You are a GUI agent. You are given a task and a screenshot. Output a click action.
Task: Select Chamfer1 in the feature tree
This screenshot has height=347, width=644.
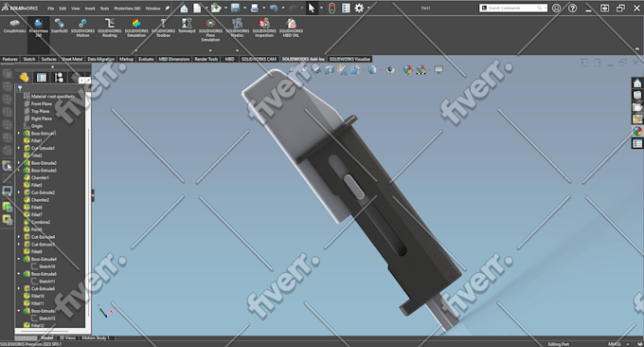pos(40,177)
